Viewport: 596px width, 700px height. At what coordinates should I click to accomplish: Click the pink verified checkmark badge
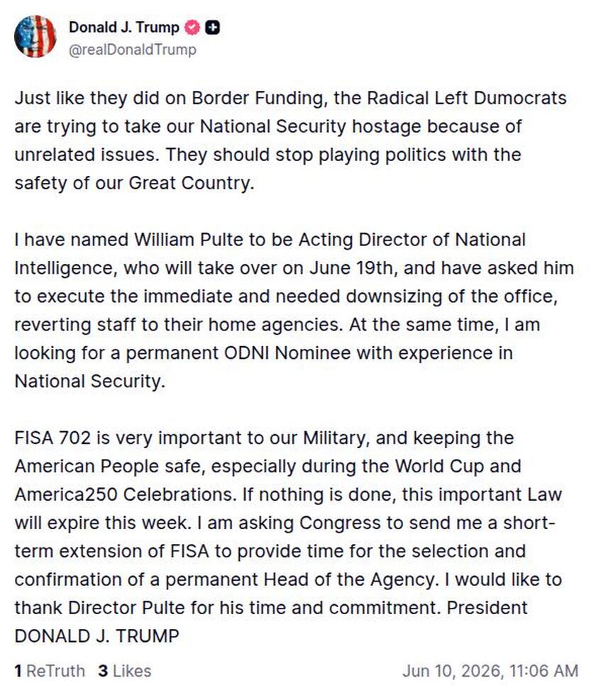(x=192, y=28)
